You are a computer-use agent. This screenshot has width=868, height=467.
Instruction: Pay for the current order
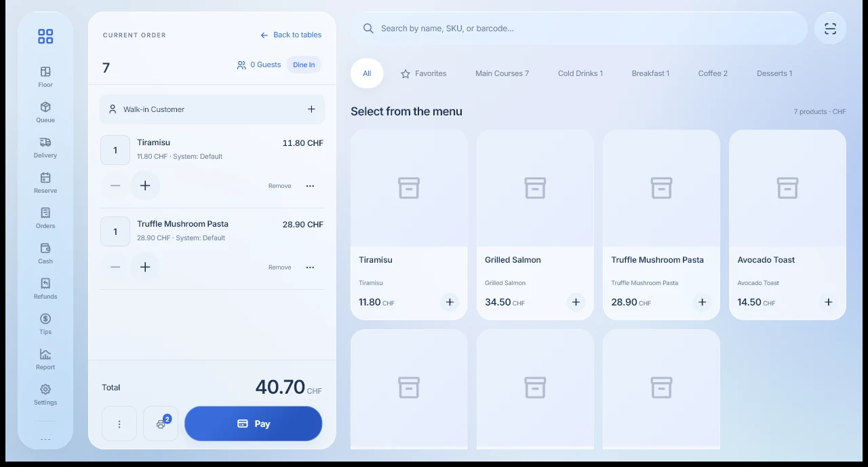click(254, 424)
